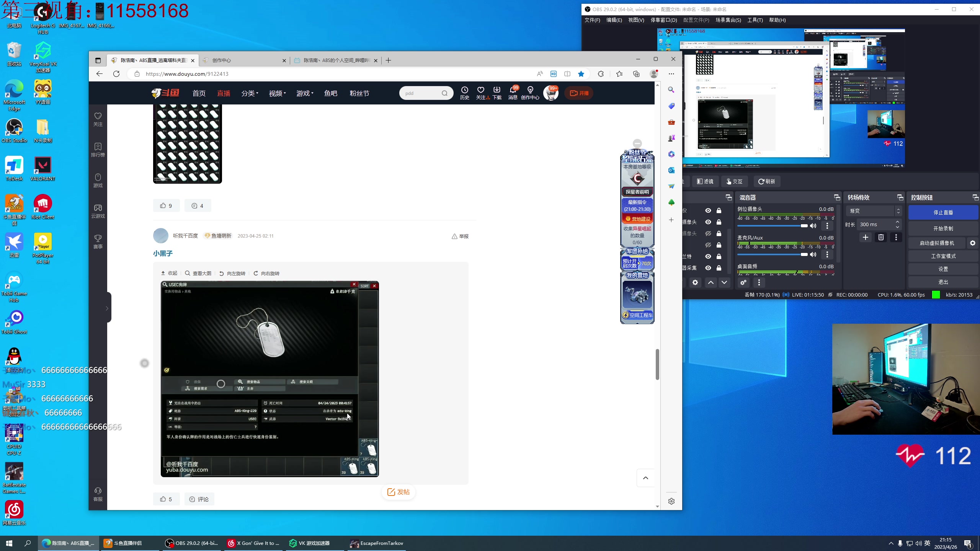
Task: Click back-to-top arrow on Douyu page
Action: point(645,478)
